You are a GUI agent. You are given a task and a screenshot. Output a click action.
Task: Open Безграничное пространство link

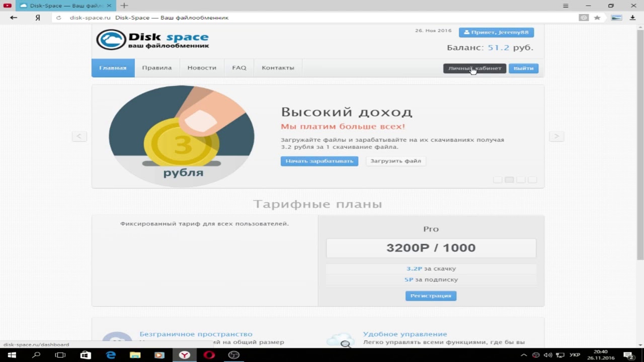196,334
